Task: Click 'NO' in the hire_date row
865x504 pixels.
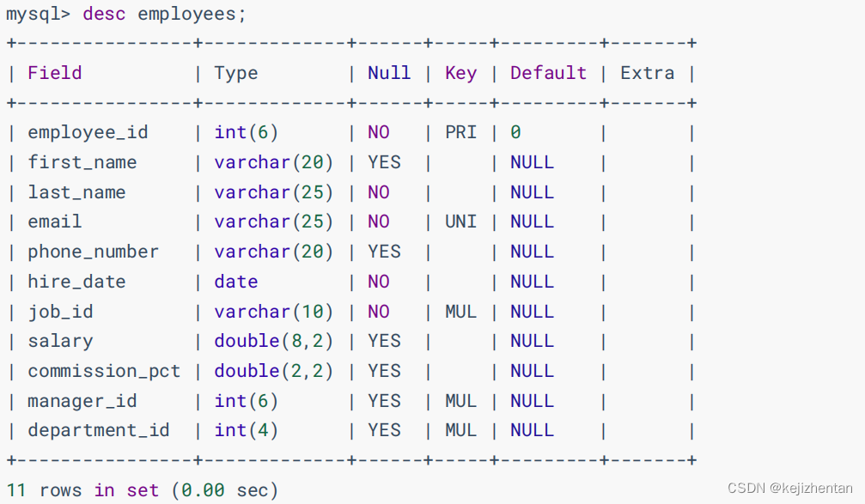Action: (x=379, y=282)
